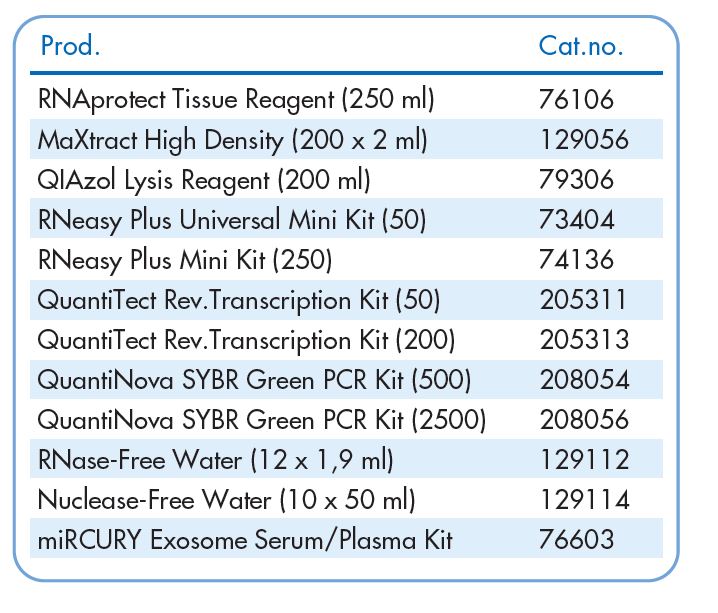Click the Prod. column header
Image resolution: width=718 pixels, height=613 pixels.
coord(70,45)
